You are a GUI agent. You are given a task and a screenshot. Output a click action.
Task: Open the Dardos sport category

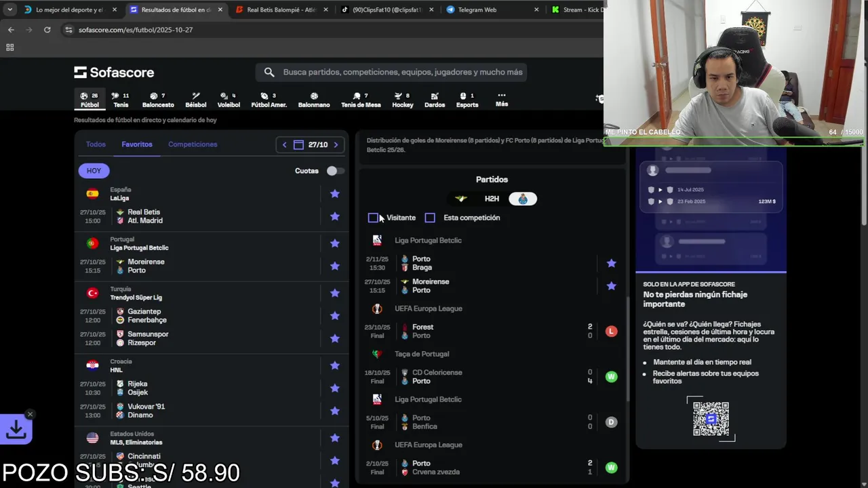[x=435, y=100]
